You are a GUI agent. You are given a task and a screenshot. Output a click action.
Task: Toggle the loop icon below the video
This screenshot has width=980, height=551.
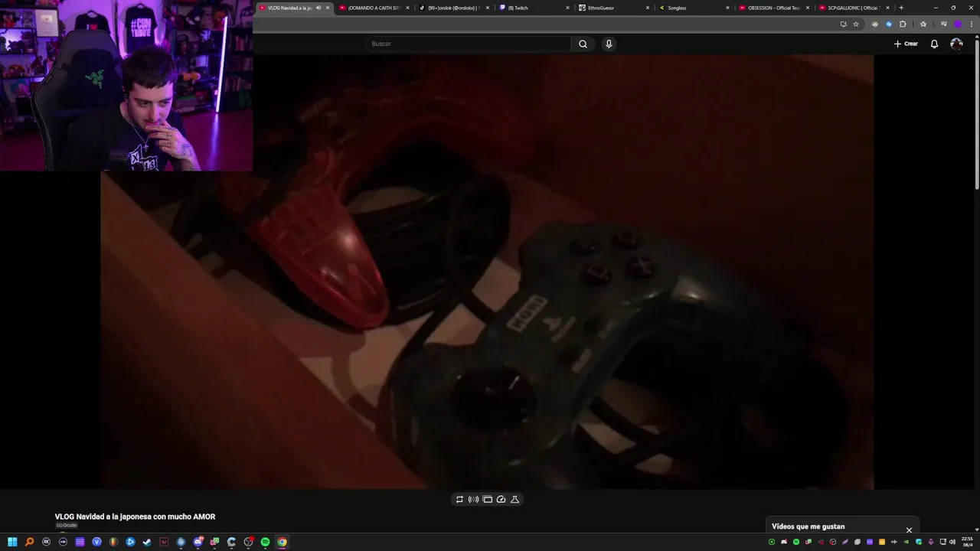click(x=459, y=499)
